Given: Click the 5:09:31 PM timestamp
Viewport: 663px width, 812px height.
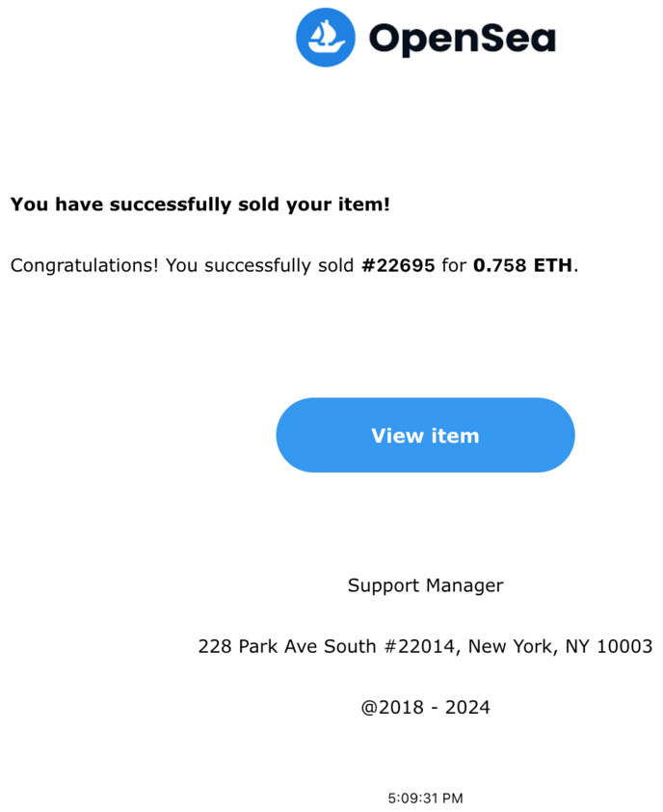Looking at the screenshot, I should 425,798.
